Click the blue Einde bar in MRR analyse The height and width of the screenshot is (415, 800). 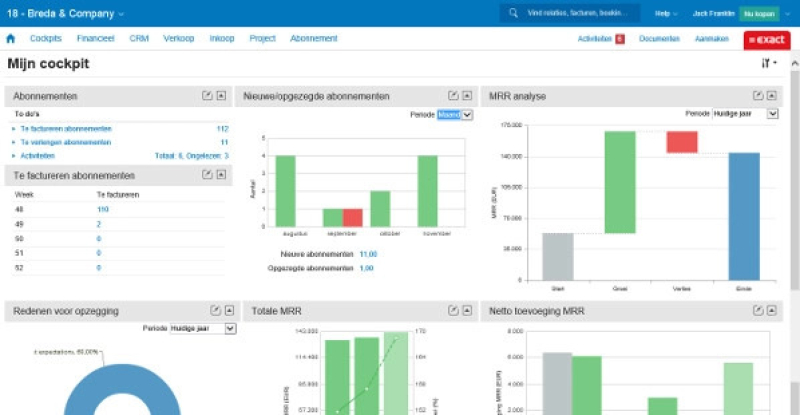744,216
